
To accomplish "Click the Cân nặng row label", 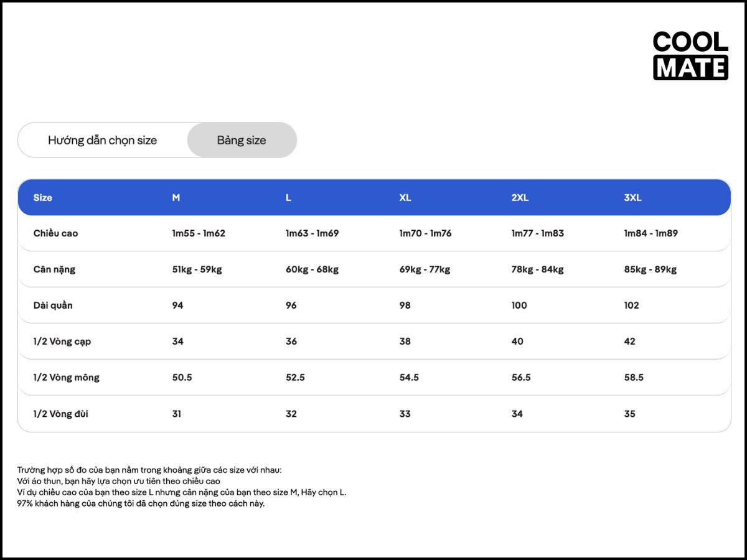I will click(54, 269).
